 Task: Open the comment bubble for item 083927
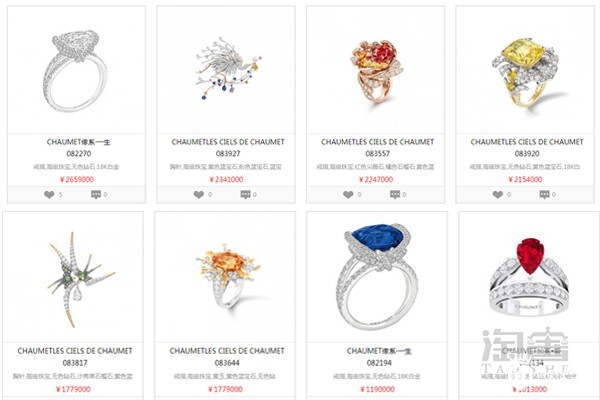(245, 195)
